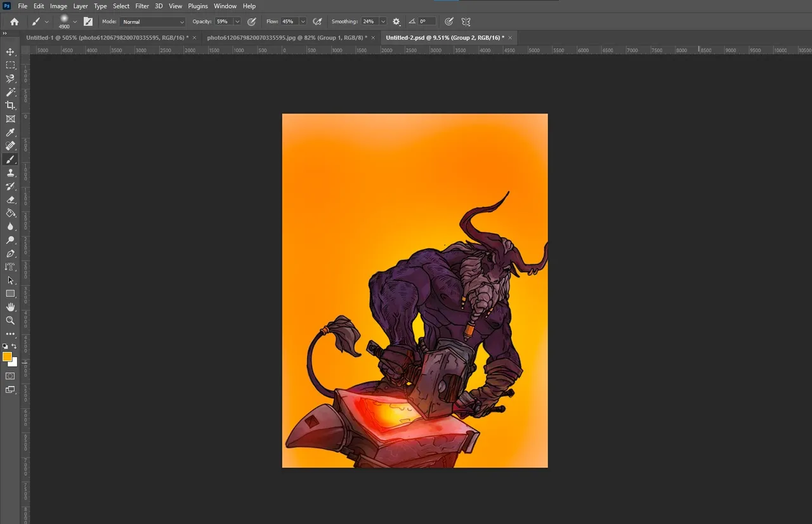Open the blend Mode dropdown set to Normal
This screenshot has height=524, width=812.
(153, 22)
